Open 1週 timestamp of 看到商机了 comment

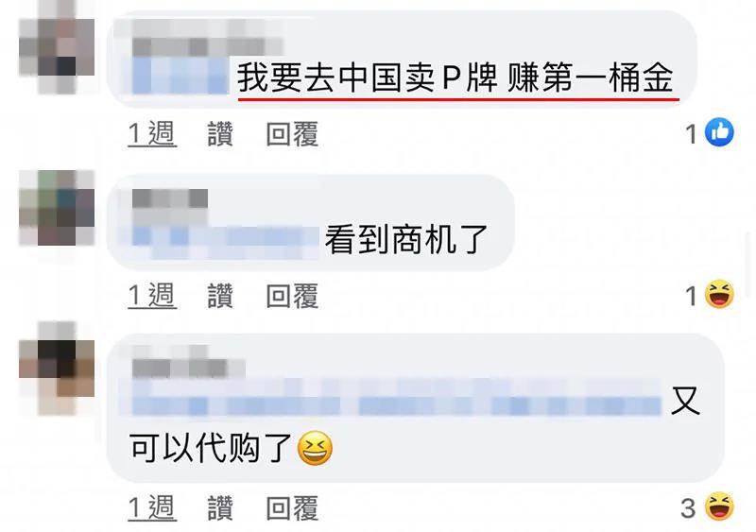[x=152, y=296]
